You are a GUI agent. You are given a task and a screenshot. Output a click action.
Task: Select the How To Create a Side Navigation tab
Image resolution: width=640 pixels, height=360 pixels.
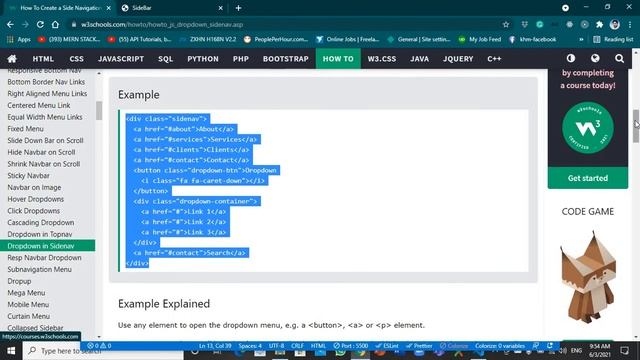pos(60,8)
